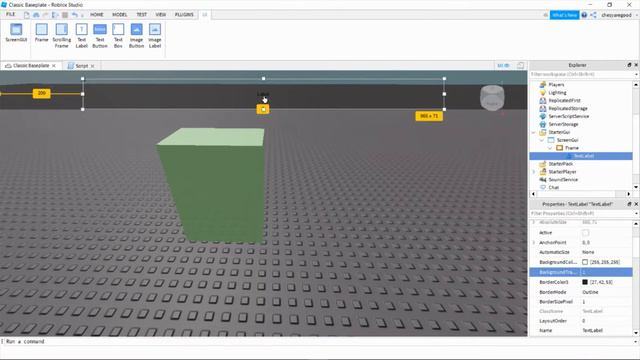
Task: Select ServerScriptService in Explorer
Action: (569, 116)
